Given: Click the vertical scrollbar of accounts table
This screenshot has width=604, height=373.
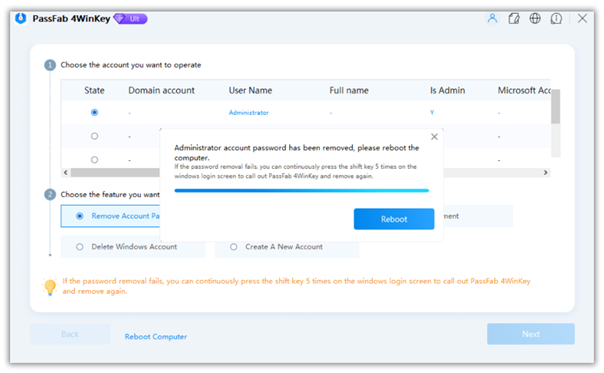Looking at the screenshot, I should click(555, 106).
